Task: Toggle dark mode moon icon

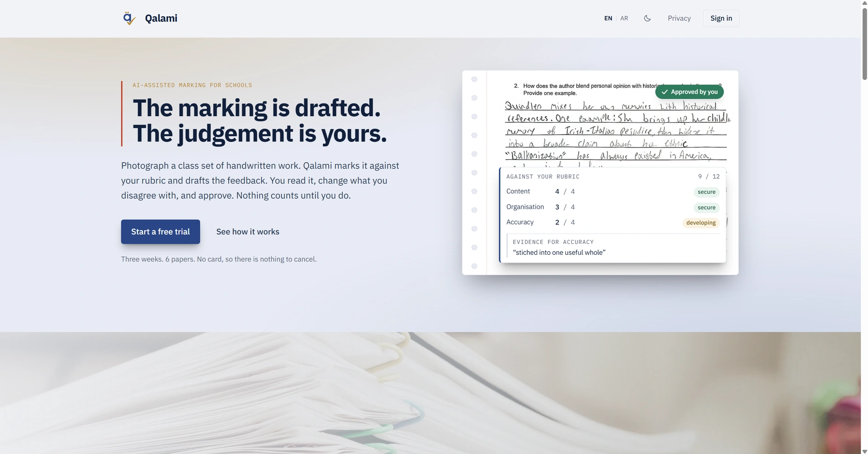Action: click(x=647, y=18)
